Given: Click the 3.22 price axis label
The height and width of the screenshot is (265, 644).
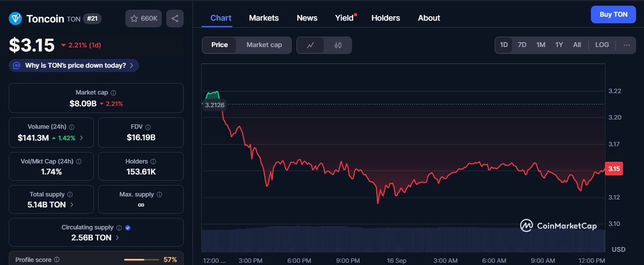Looking at the screenshot, I should 614,91.
